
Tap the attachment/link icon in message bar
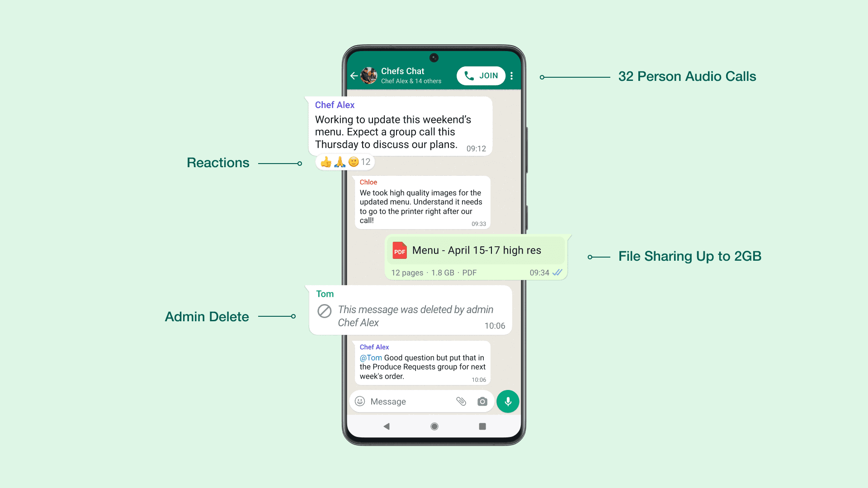click(x=460, y=401)
